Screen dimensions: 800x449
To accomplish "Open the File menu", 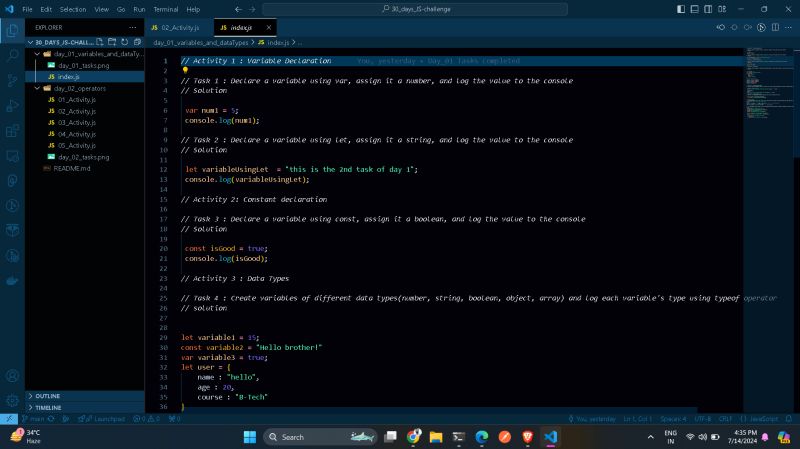I will tap(27, 9).
